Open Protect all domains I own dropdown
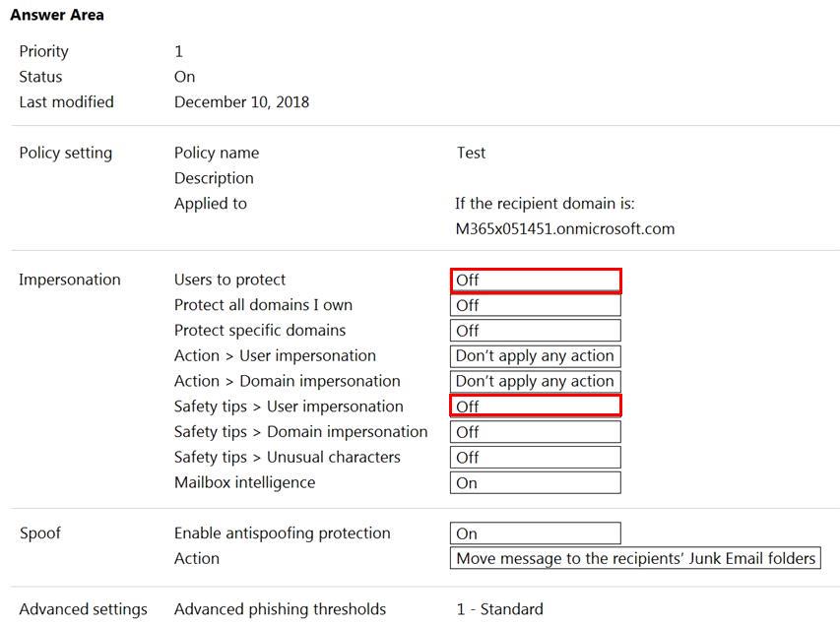Viewport: 840px width, 625px height. [536, 305]
